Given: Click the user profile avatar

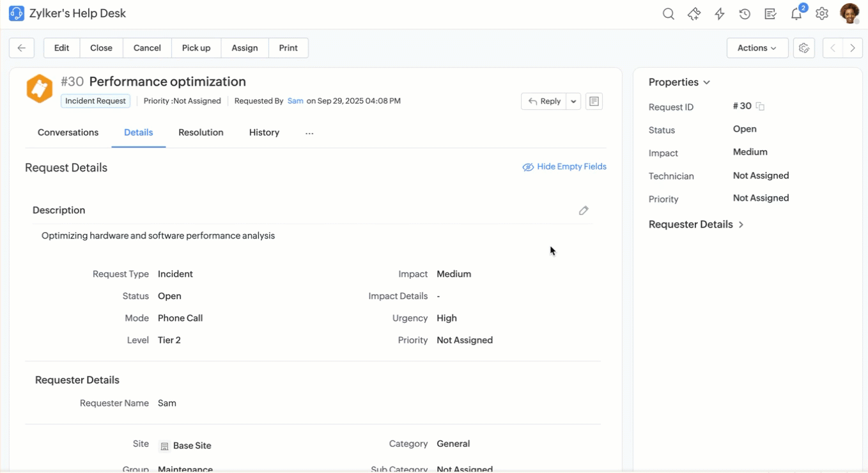Looking at the screenshot, I should [849, 13].
